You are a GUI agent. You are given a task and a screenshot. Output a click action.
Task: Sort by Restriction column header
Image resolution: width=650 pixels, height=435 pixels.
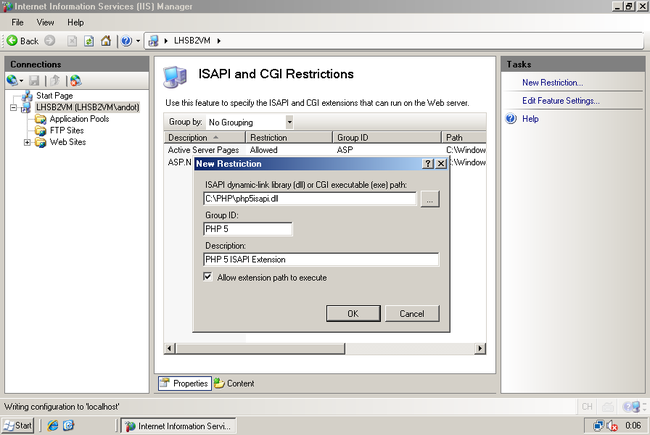point(289,137)
